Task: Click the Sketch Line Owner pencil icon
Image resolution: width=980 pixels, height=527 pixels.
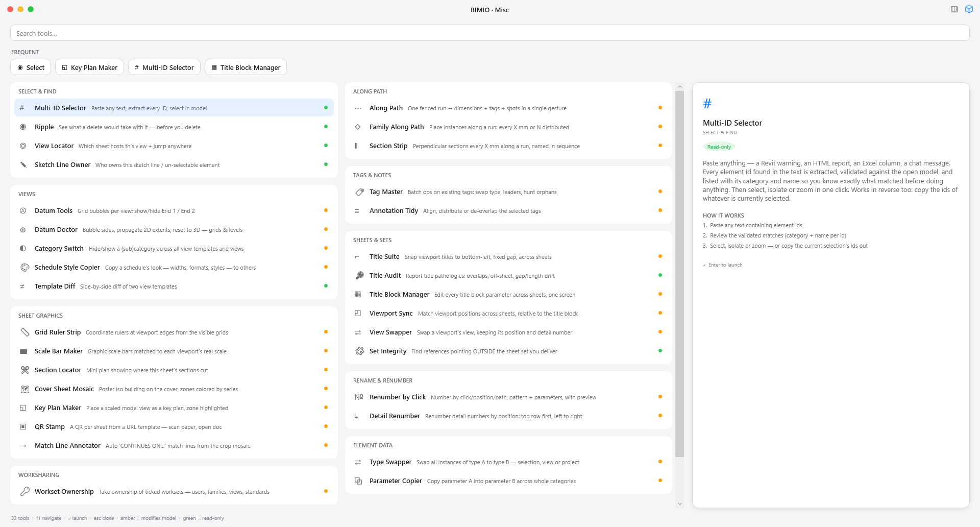Action: click(x=23, y=164)
